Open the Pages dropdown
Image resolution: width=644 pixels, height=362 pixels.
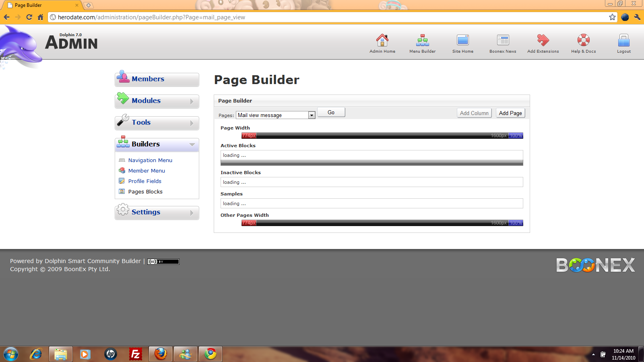[275, 115]
